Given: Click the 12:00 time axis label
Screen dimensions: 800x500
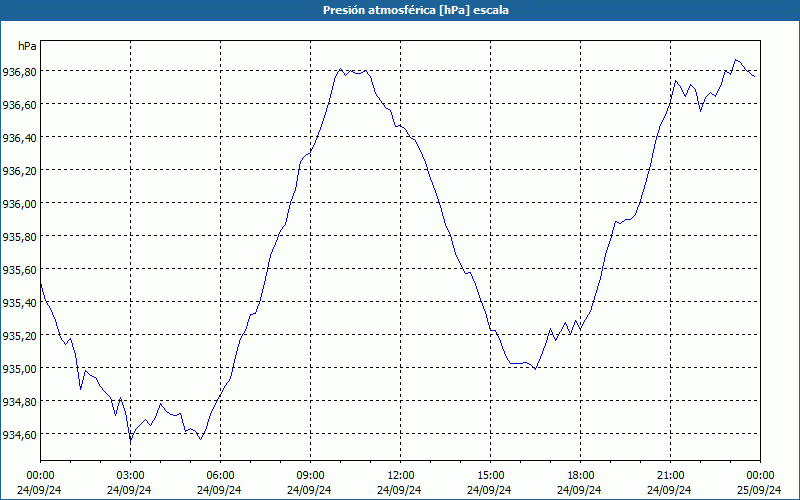Looking at the screenshot, I should tap(400, 476).
